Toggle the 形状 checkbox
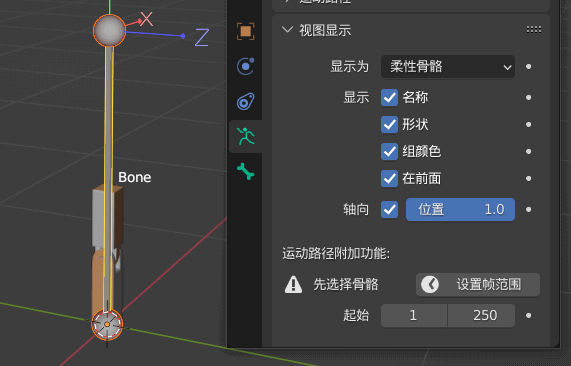571x366 pixels. click(389, 125)
